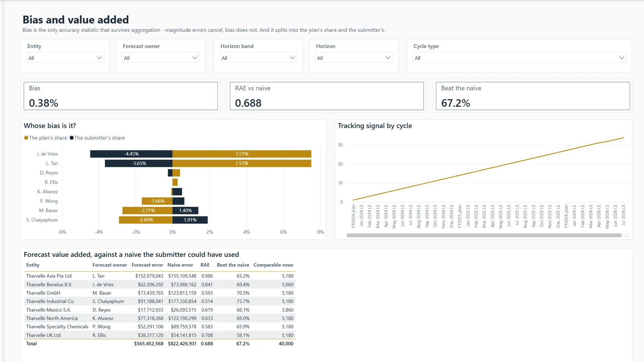Screen dimensions: 644x362
Task: Select the Tharvelle Benelux B.V. row
Action: coord(160,284)
